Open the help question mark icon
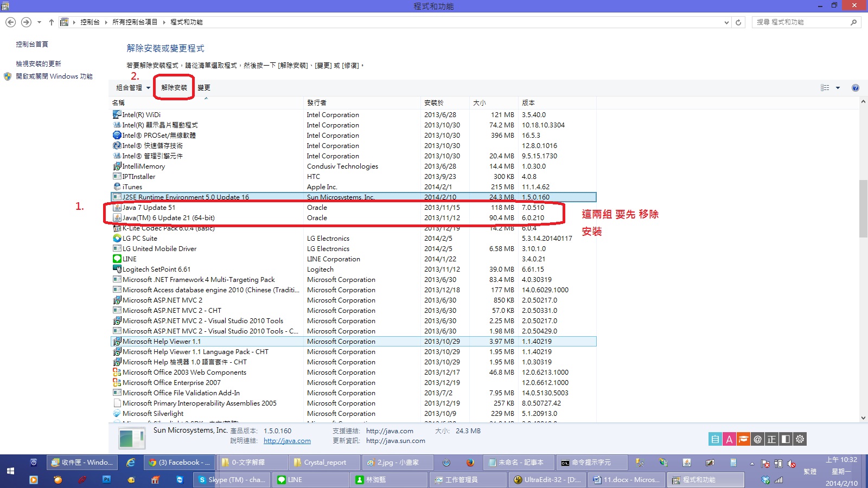The height and width of the screenshot is (488, 868). [x=856, y=88]
